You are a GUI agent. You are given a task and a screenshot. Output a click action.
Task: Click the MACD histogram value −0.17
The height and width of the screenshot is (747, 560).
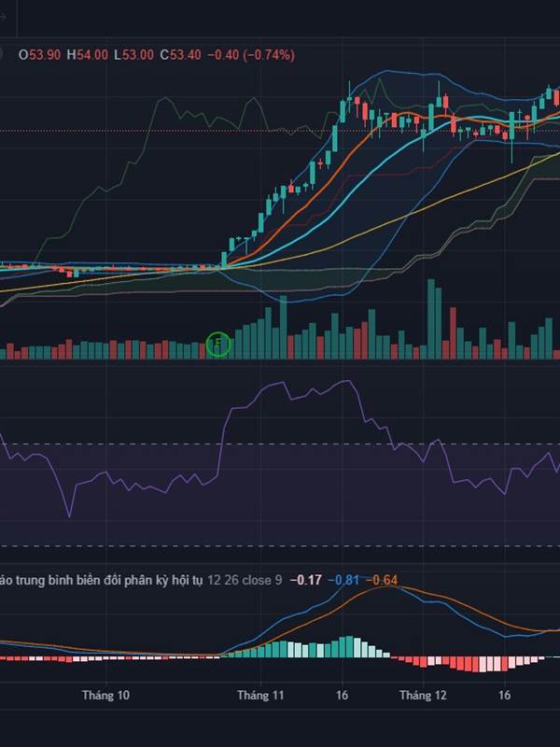click(x=305, y=580)
